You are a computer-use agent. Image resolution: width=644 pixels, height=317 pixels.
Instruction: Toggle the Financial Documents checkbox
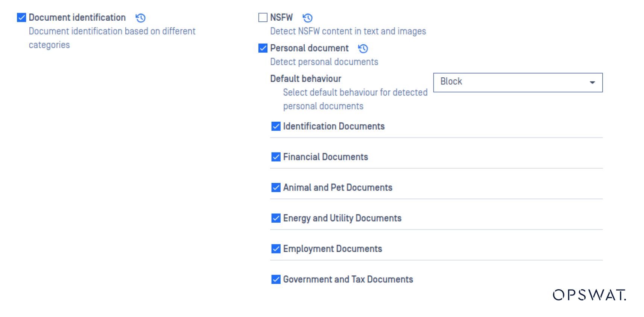point(276,157)
